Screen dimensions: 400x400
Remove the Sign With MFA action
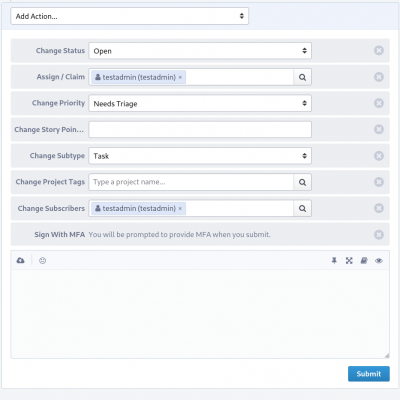[379, 235]
